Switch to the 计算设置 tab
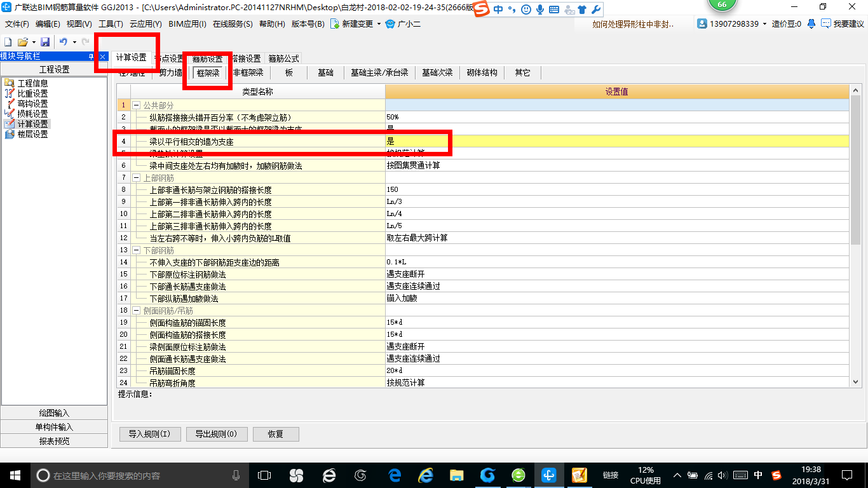Image resolution: width=868 pixels, height=488 pixels. [x=132, y=58]
